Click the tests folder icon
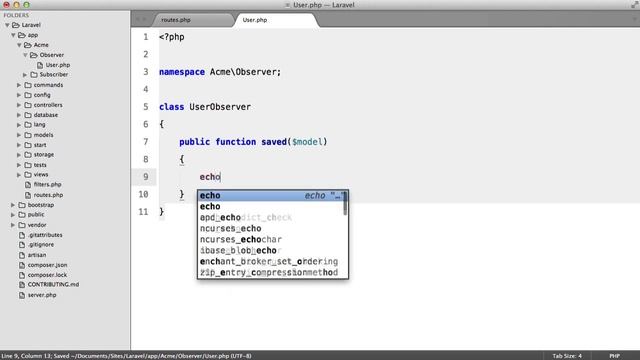 click(x=28, y=165)
